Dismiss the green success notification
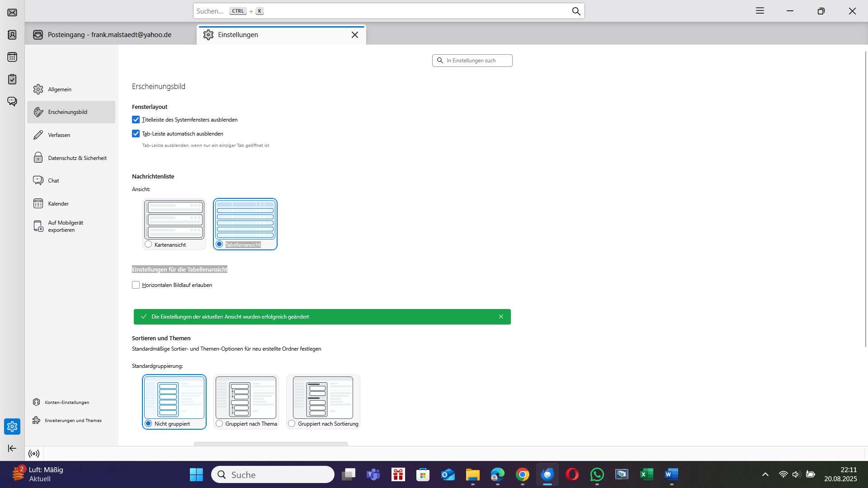 click(501, 317)
